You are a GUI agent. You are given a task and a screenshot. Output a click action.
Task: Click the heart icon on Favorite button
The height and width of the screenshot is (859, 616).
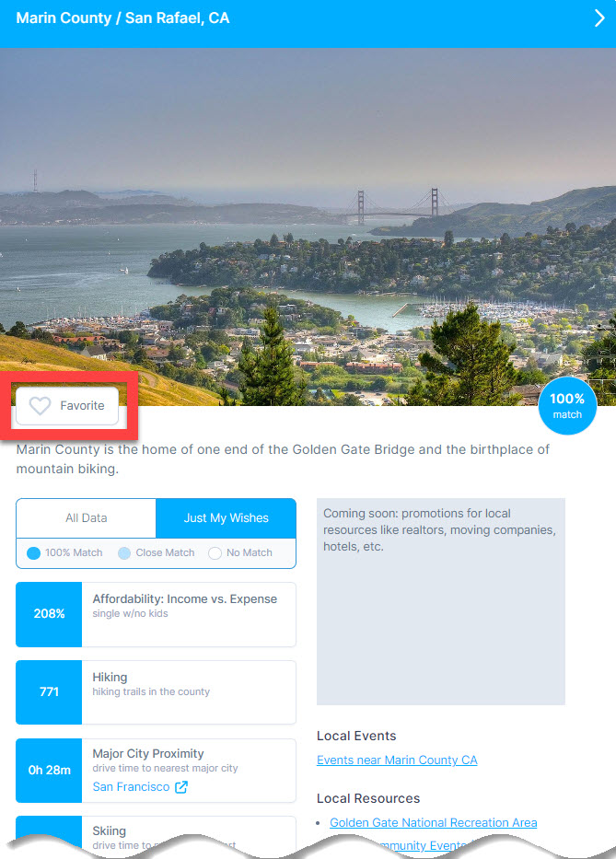(x=40, y=406)
